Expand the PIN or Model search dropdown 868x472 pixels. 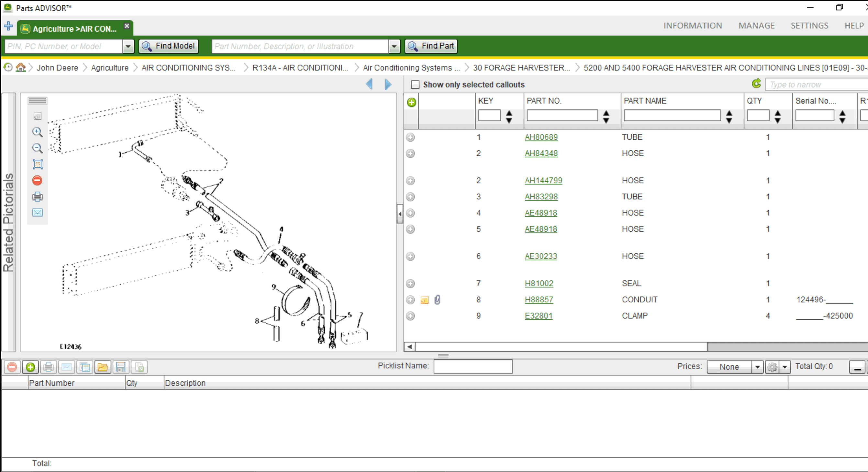click(x=128, y=46)
